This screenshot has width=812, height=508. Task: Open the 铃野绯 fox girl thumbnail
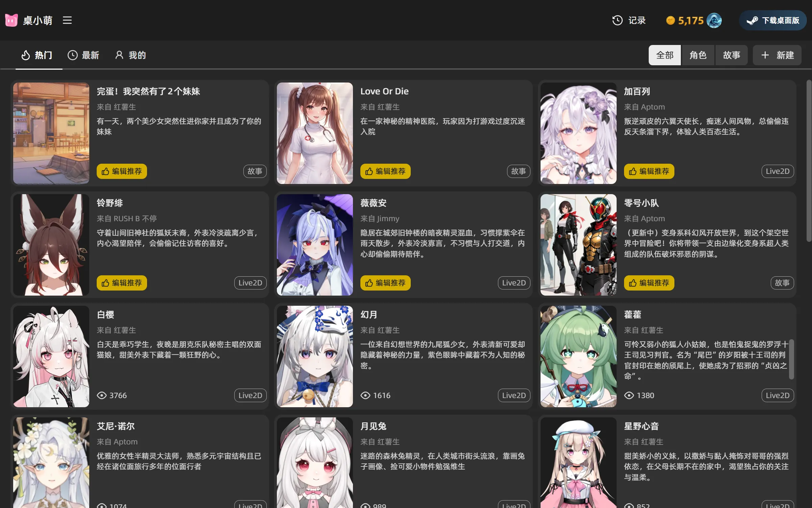coord(51,245)
